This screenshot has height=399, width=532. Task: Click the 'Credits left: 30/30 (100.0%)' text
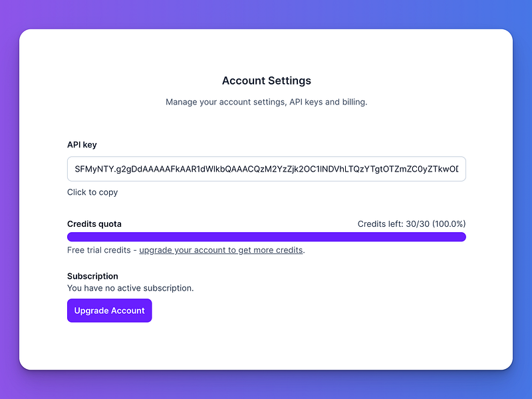pyautogui.click(x=412, y=224)
